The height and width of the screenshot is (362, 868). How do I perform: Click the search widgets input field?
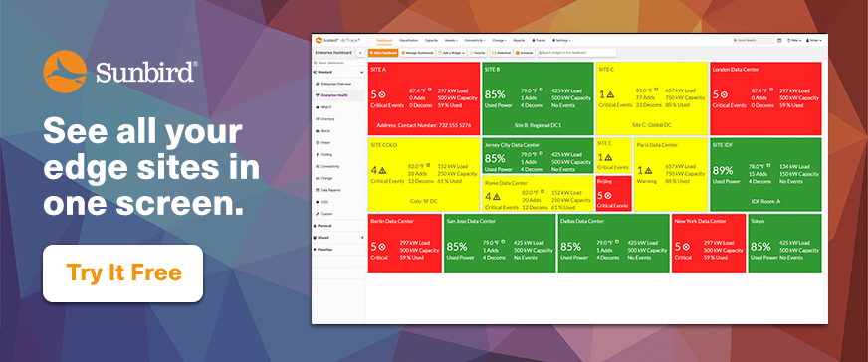[575, 53]
